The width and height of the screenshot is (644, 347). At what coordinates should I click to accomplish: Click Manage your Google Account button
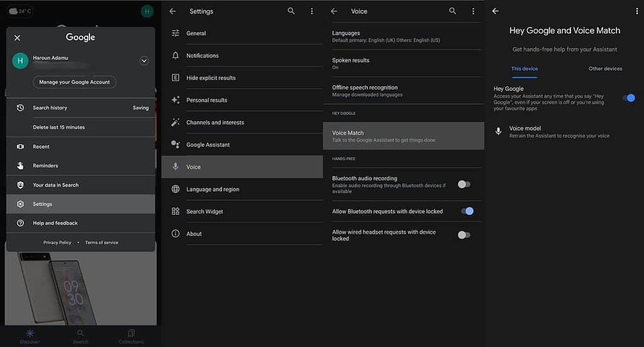pyautogui.click(x=74, y=82)
